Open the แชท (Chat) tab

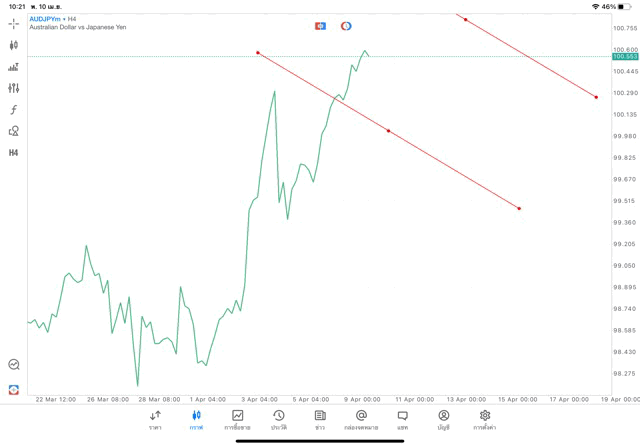click(402, 420)
